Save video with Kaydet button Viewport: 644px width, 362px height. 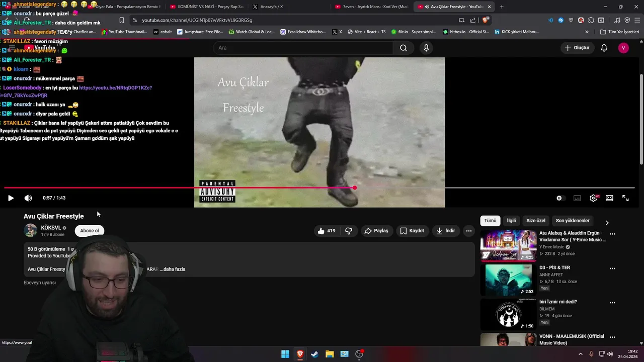pyautogui.click(x=412, y=231)
